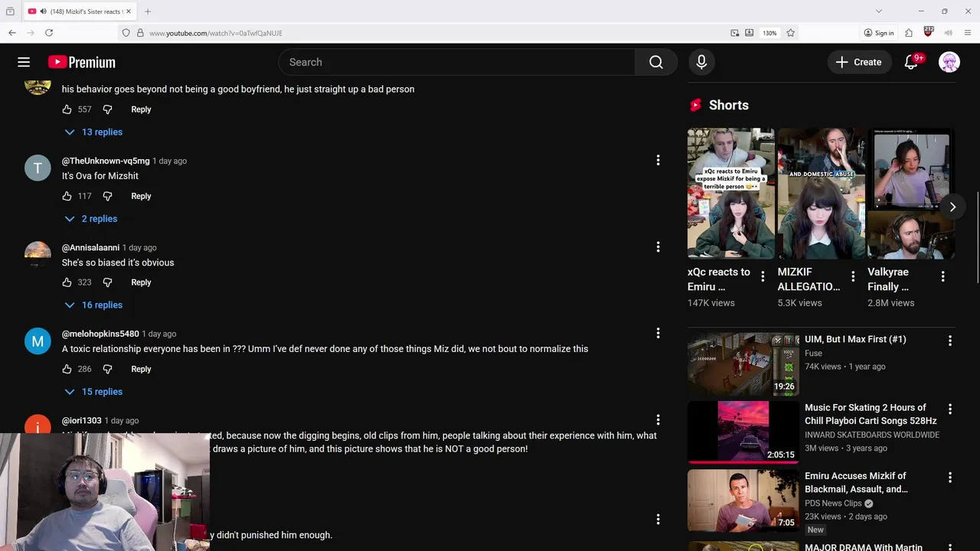
Task: Bookmark this page with star icon
Action: pyautogui.click(x=790, y=33)
